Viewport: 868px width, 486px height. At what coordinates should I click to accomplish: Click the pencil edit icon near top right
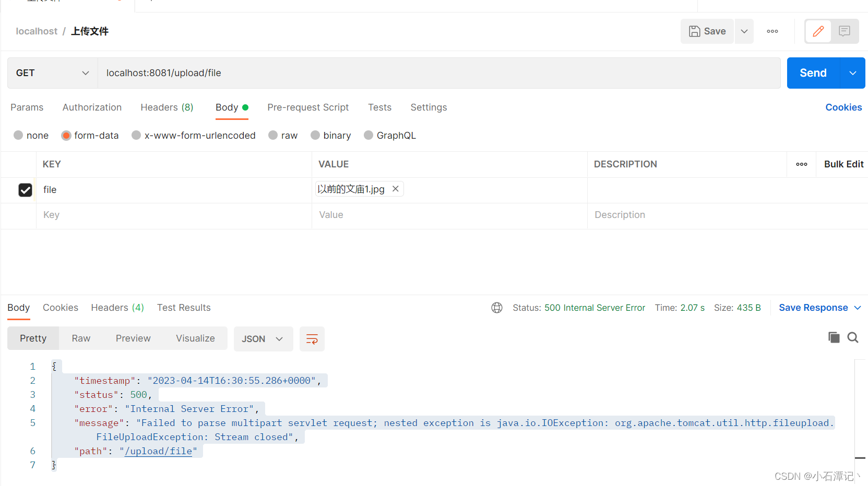[818, 31]
